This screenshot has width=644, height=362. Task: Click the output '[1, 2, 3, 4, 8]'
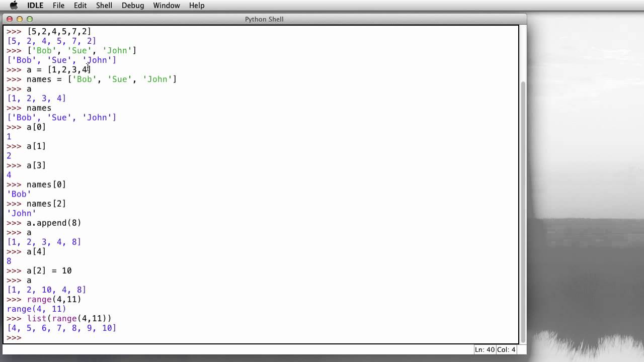click(44, 241)
